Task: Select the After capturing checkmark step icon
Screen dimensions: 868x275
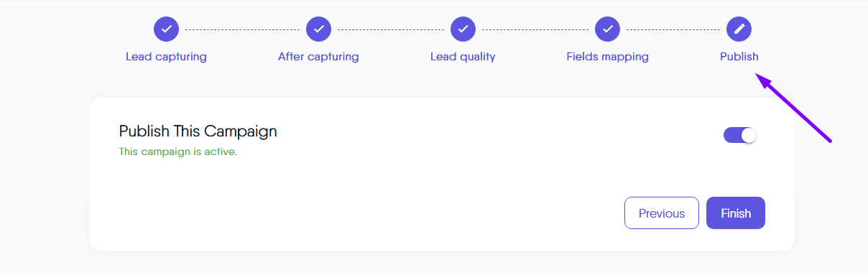Action: pyautogui.click(x=318, y=29)
